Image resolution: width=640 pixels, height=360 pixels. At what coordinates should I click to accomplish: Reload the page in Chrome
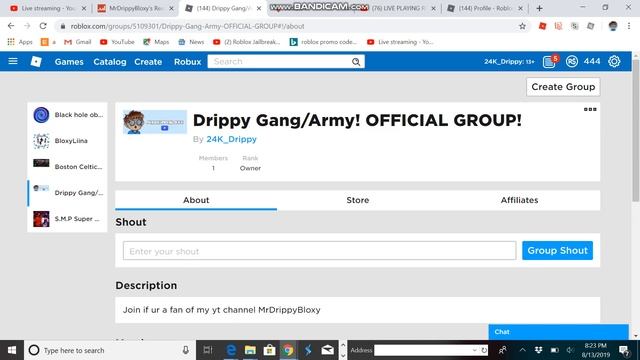[43, 26]
